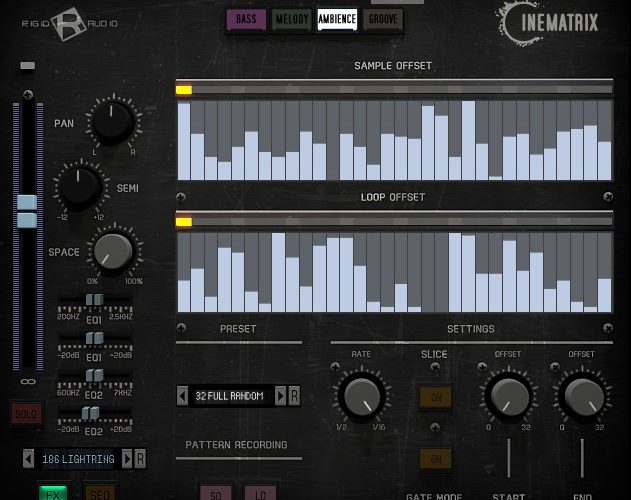The width and height of the screenshot is (631, 500).
Task: Click the small grey button above the volume fader
Action: click(x=27, y=66)
